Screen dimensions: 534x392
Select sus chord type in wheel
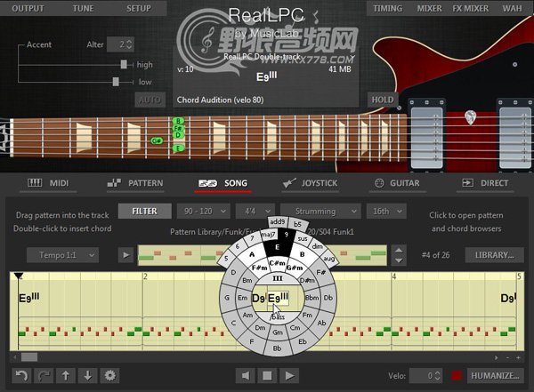(x=303, y=238)
